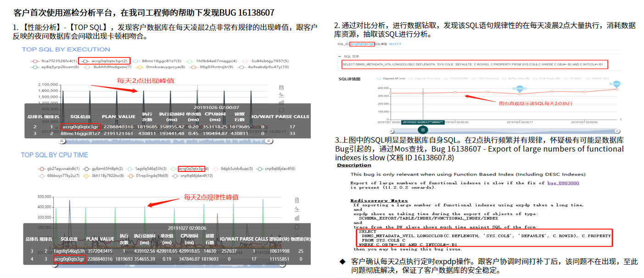
Task: Click 1agsfq546q53h in CPU time tooltip table
Action: pyautogui.click(x=69, y=251)
